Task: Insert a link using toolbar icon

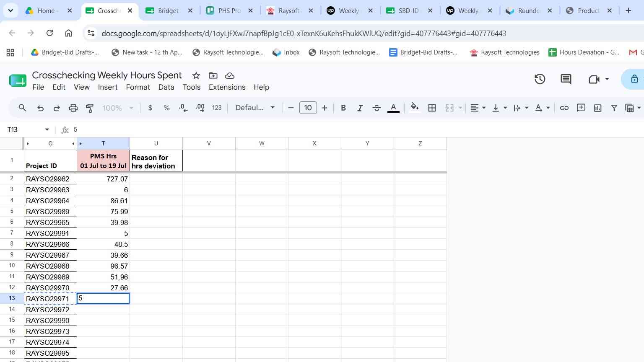Action: pyautogui.click(x=564, y=108)
